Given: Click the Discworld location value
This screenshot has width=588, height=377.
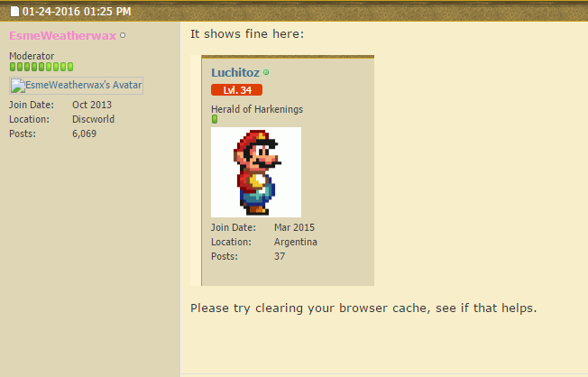Looking at the screenshot, I should pos(94,119).
